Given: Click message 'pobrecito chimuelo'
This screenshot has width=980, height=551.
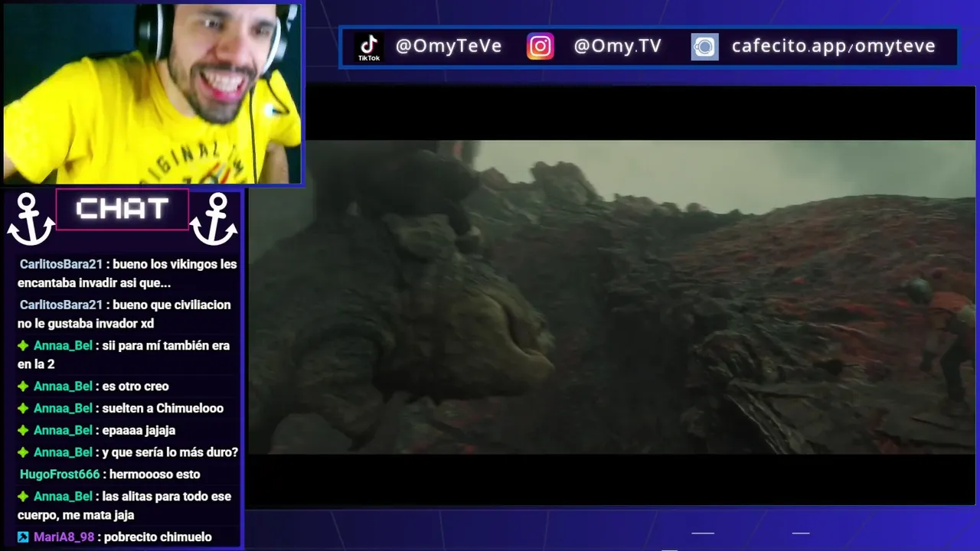Looking at the screenshot, I should pyautogui.click(x=158, y=537).
